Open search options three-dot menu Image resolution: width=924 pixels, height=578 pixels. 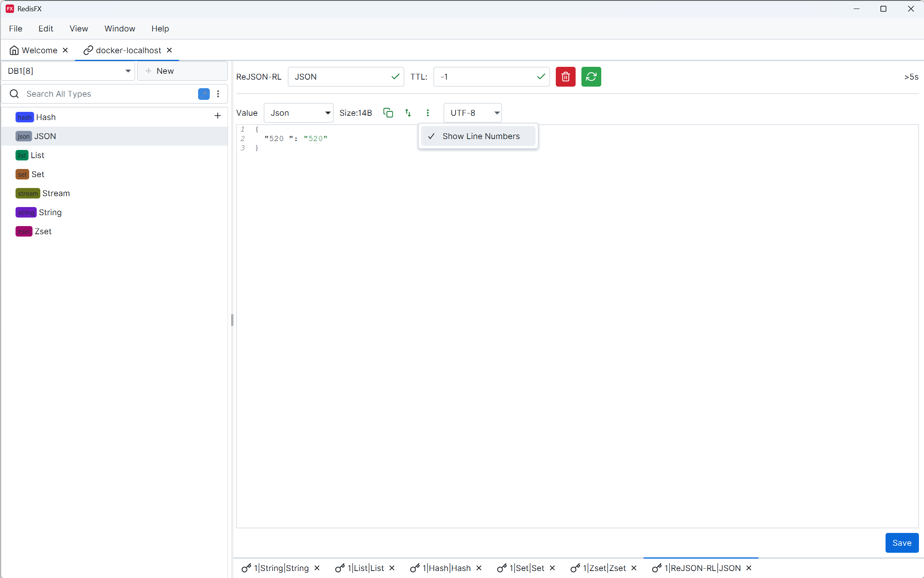pyautogui.click(x=218, y=94)
